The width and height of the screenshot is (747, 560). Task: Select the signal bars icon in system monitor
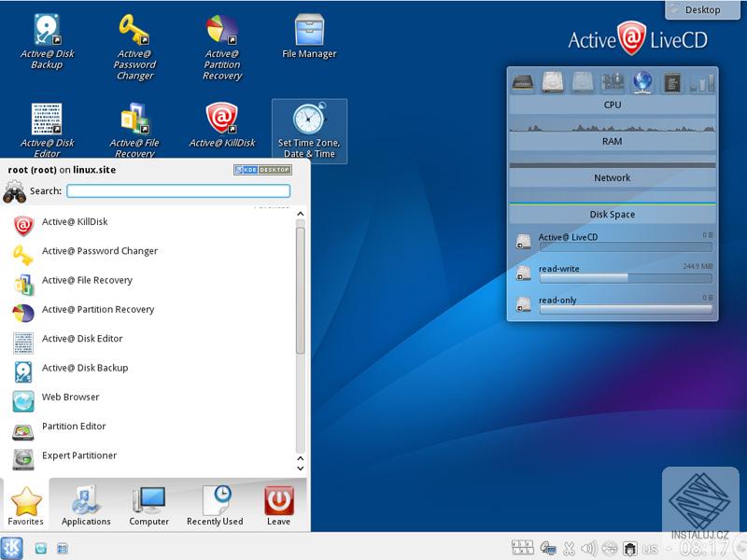coord(702,83)
